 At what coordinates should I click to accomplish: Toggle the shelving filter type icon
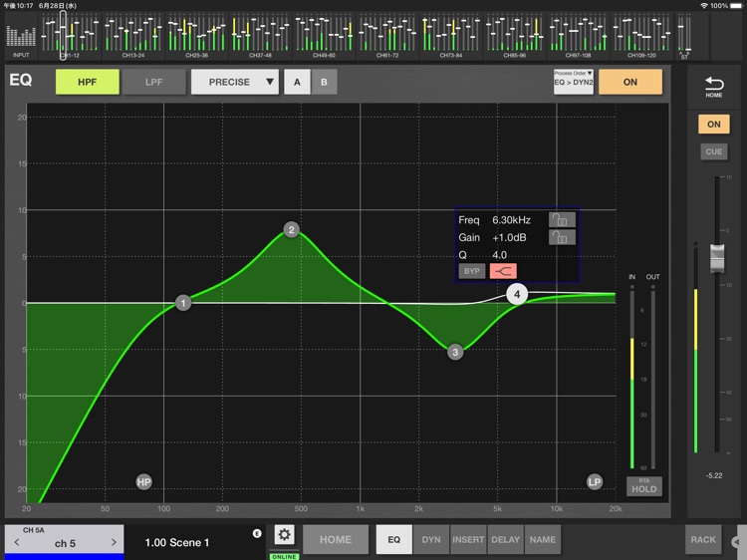pos(503,271)
